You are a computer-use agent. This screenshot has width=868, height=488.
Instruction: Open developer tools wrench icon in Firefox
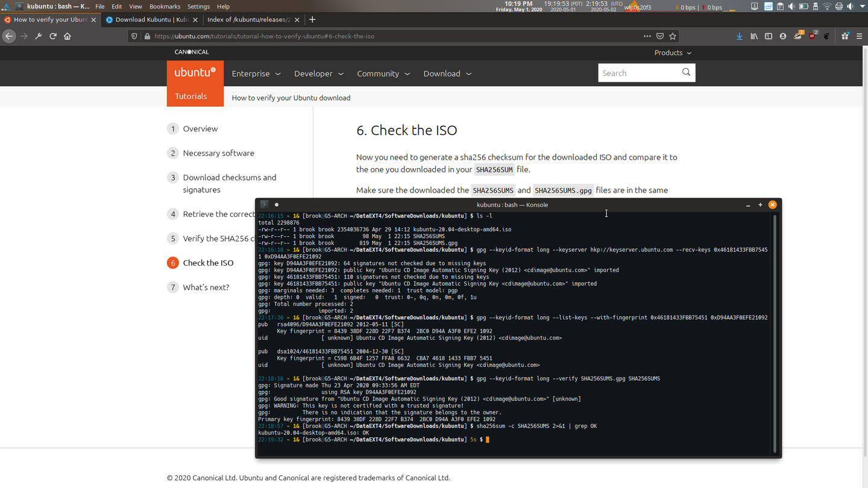[x=39, y=36]
